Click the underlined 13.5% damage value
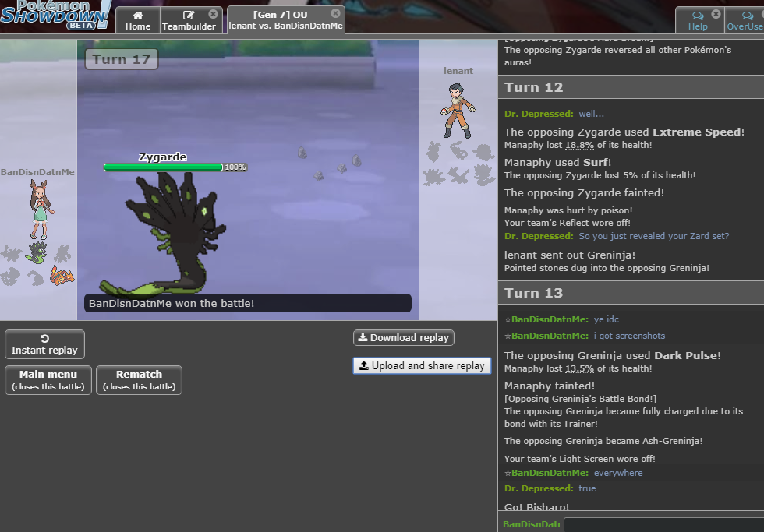 579,368
